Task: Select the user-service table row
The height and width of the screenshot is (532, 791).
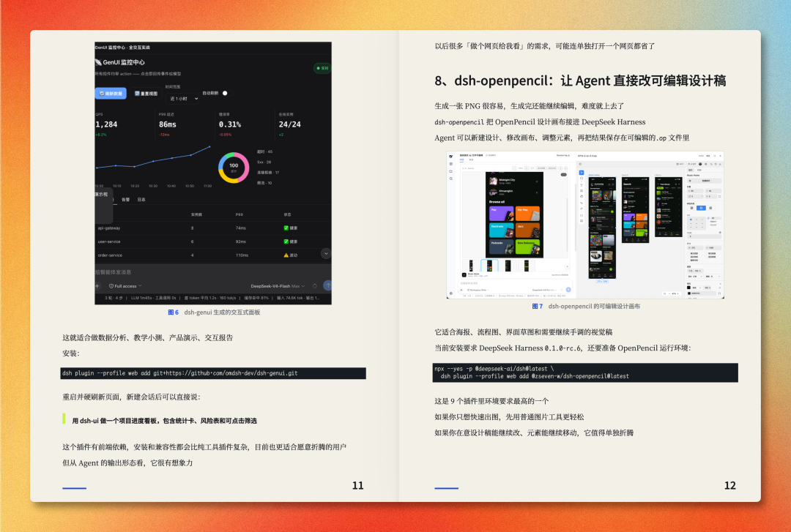Action: click(x=213, y=241)
